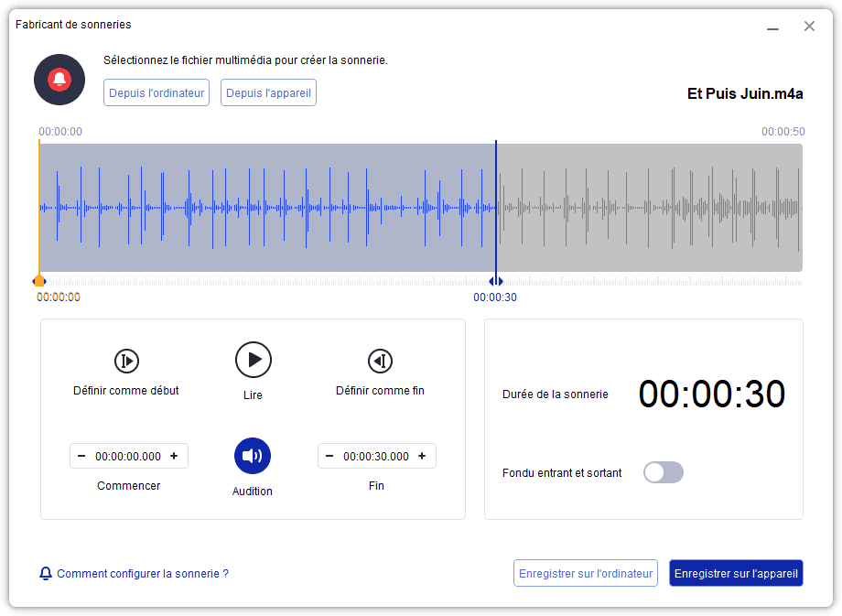Increase end time with plus button

[x=422, y=456]
